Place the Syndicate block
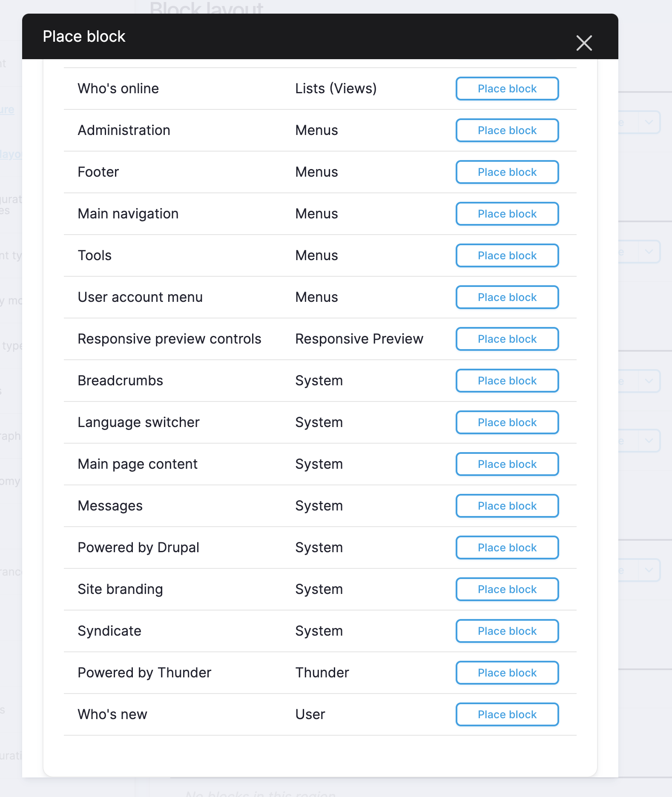 click(507, 631)
